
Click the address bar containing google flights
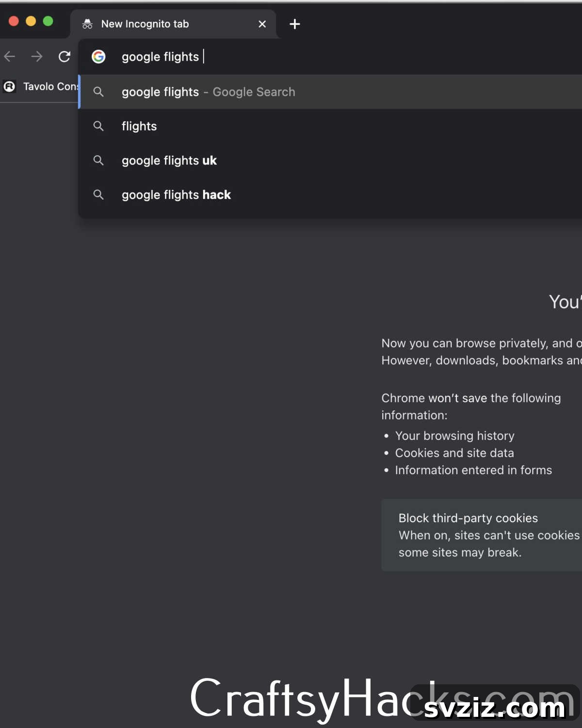pos(330,57)
